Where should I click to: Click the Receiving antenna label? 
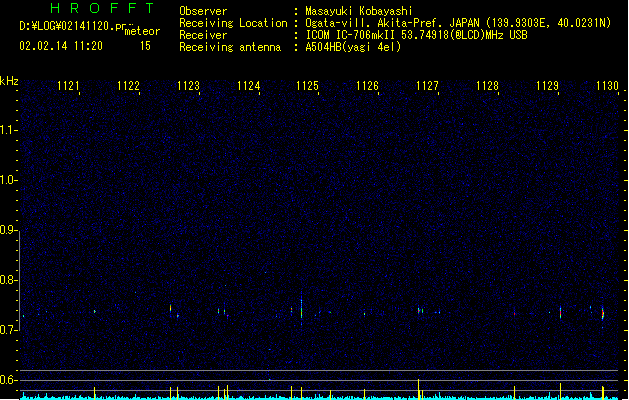pyautogui.click(x=230, y=47)
